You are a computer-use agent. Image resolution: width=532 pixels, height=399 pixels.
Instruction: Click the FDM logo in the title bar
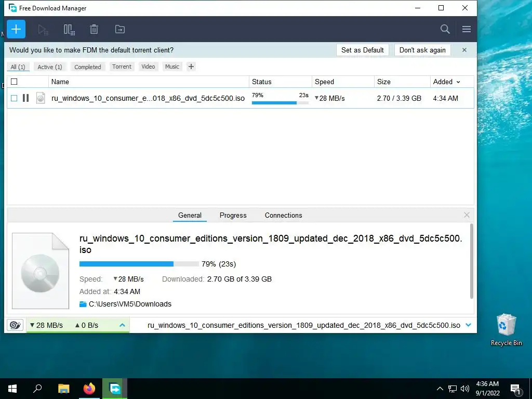[x=13, y=8]
